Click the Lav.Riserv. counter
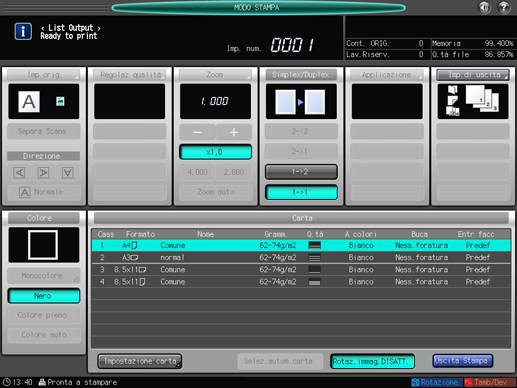The height and width of the screenshot is (388, 517). pos(385,55)
